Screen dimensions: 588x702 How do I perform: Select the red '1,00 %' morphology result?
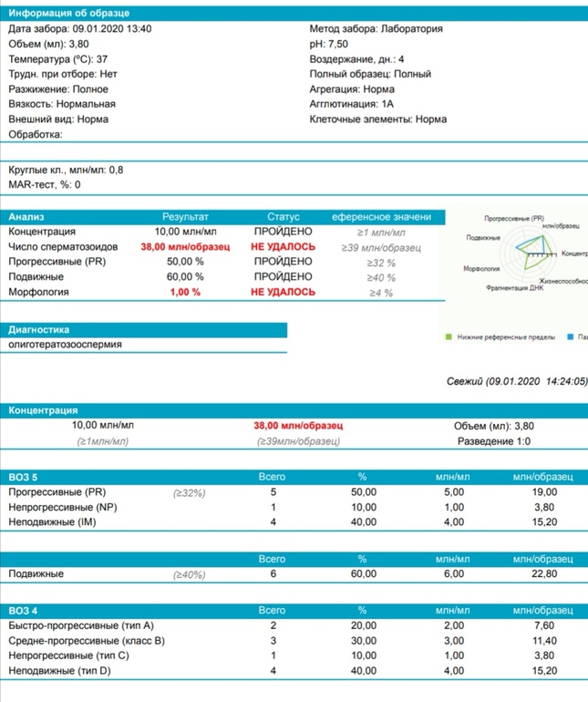185,292
